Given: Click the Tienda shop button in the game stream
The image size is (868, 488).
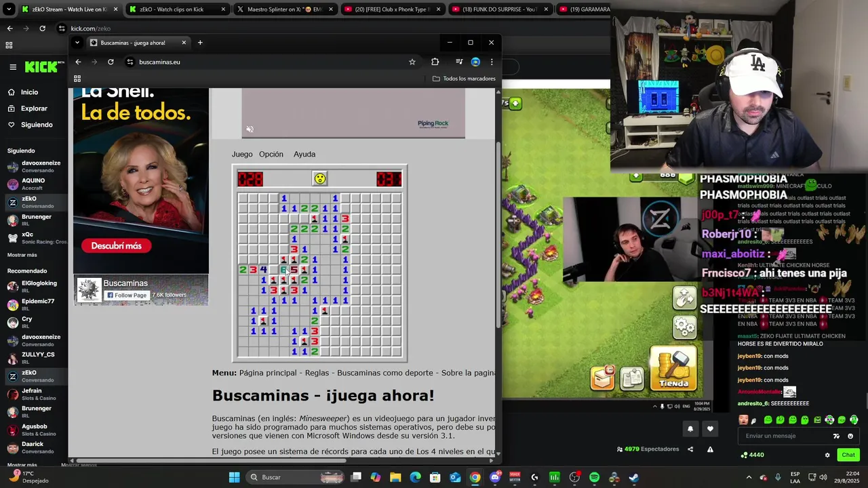Looking at the screenshot, I should 673,369.
